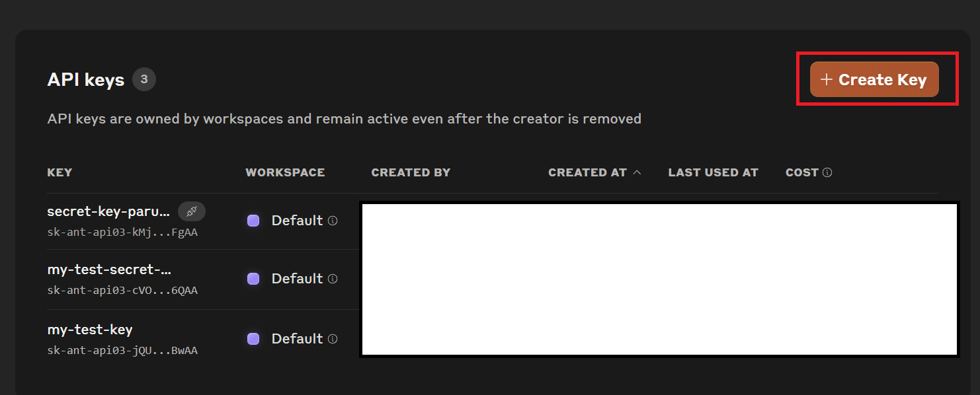Screen dimensions: 980x395
Task: Select the secret-key-paru key name
Action: (108, 211)
